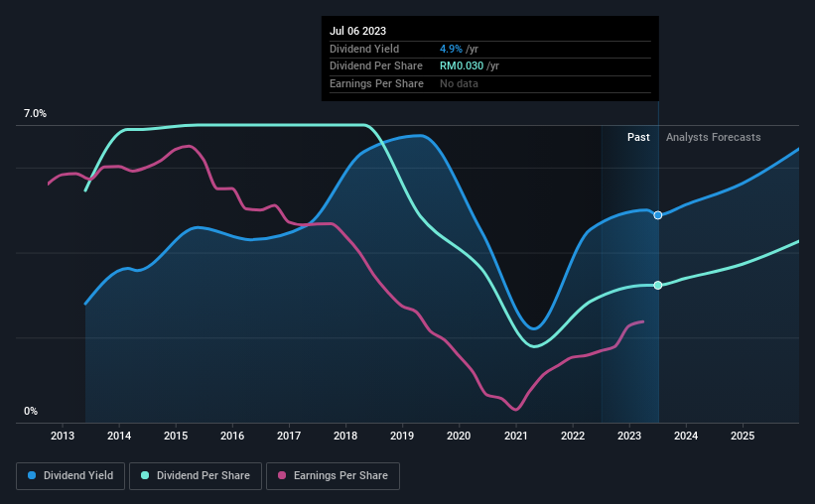The height and width of the screenshot is (504, 815).
Task: Click the teal dot in Dividend Per Share legend
Action: tap(145, 475)
